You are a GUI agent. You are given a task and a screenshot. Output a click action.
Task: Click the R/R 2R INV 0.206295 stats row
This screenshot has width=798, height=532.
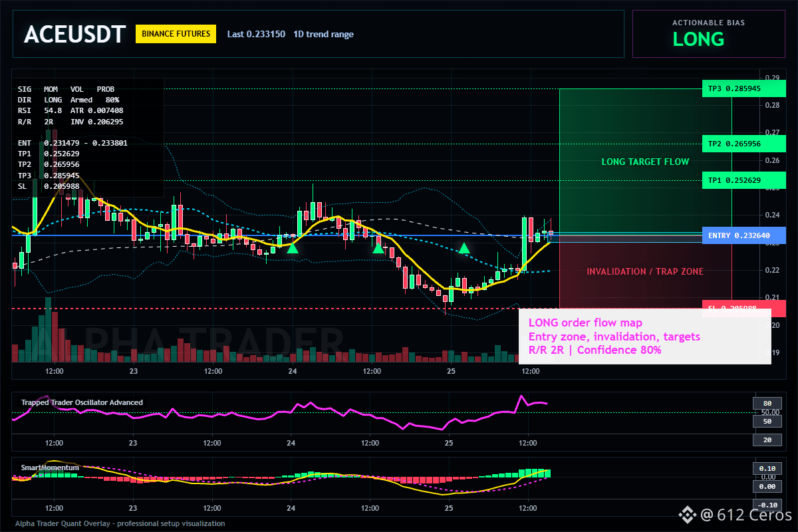coord(70,121)
